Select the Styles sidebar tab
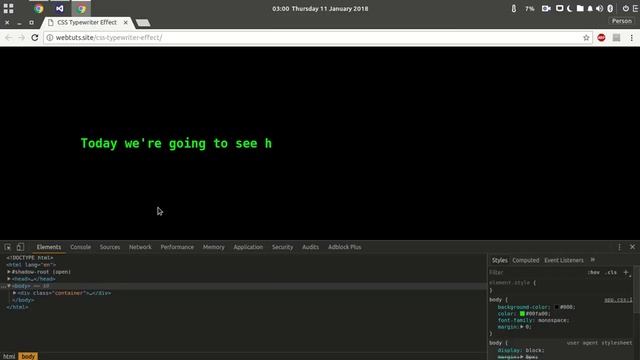Image resolution: width=640 pixels, height=360 pixels. (x=499, y=260)
